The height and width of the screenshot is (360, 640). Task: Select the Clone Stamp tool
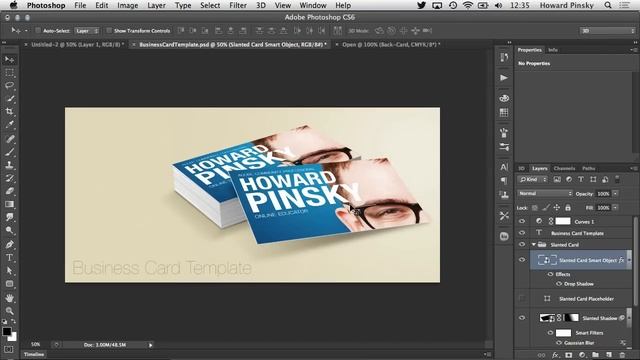click(9, 165)
